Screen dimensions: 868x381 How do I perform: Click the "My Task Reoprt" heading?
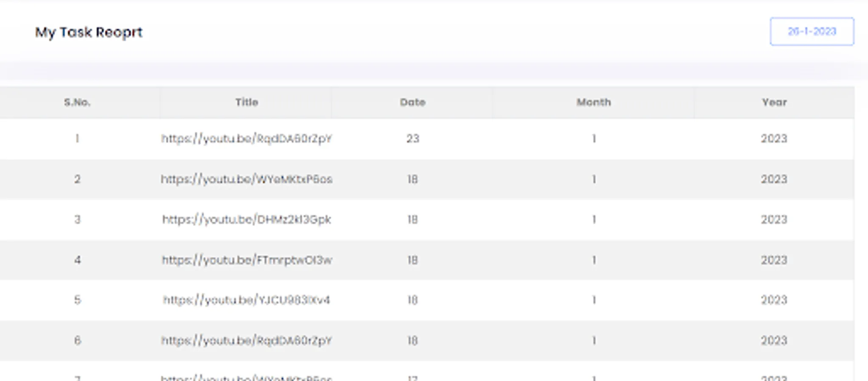point(89,32)
